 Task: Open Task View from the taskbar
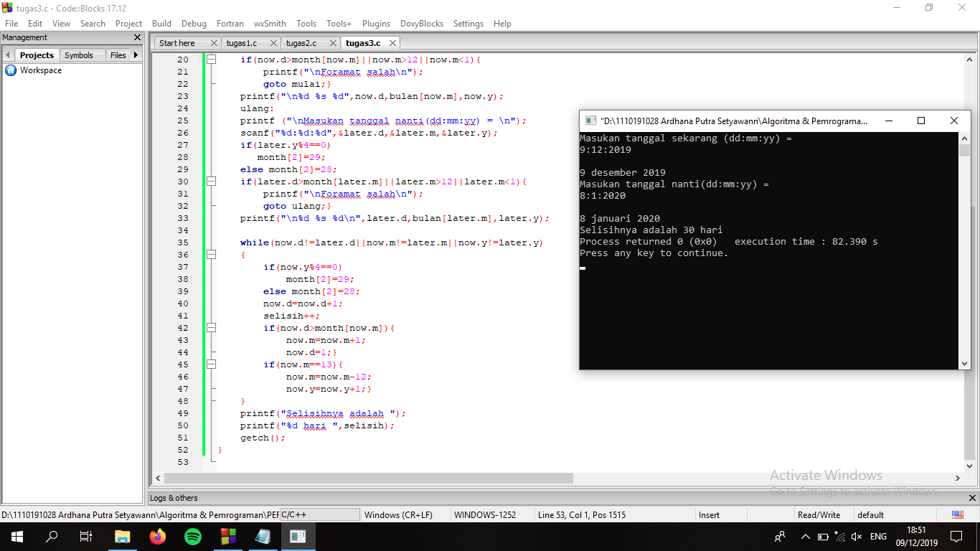86,536
